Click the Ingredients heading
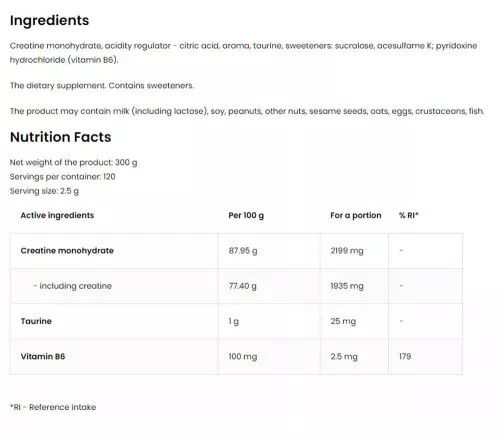 [x=49, y=21]
